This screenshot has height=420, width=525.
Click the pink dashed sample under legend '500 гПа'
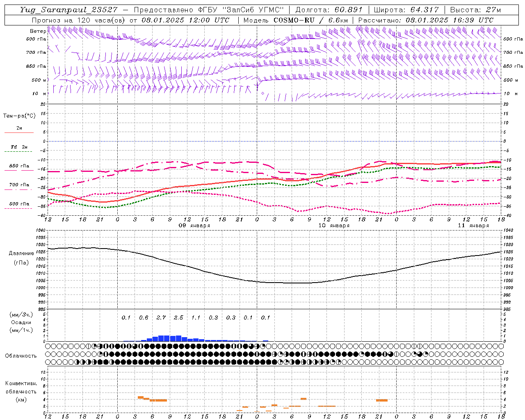tap(19, 208)
